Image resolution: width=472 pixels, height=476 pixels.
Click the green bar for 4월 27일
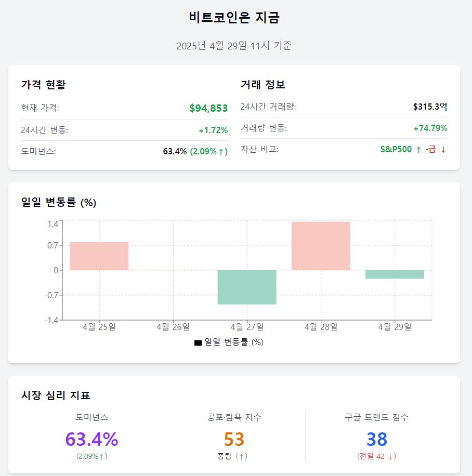(x=247, y=287)
